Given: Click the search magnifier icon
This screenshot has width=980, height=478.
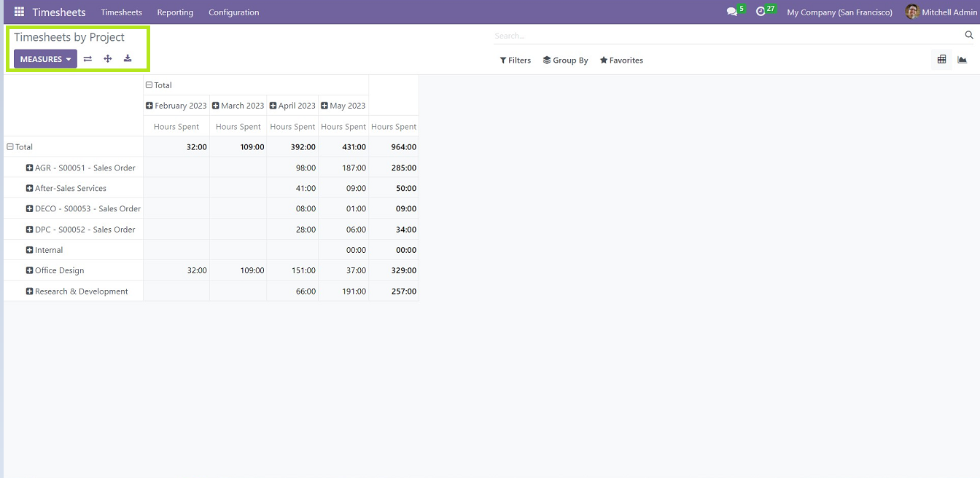Looking at the screenshot, I should pyautogui.click(x=969, y=35).
